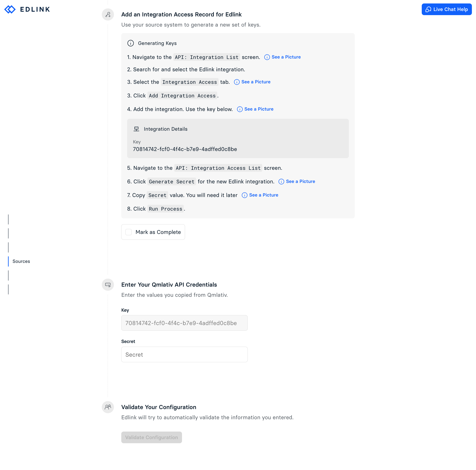The image size is (476, 470).
Task: Click the credentials step icon
Action: 108,285
